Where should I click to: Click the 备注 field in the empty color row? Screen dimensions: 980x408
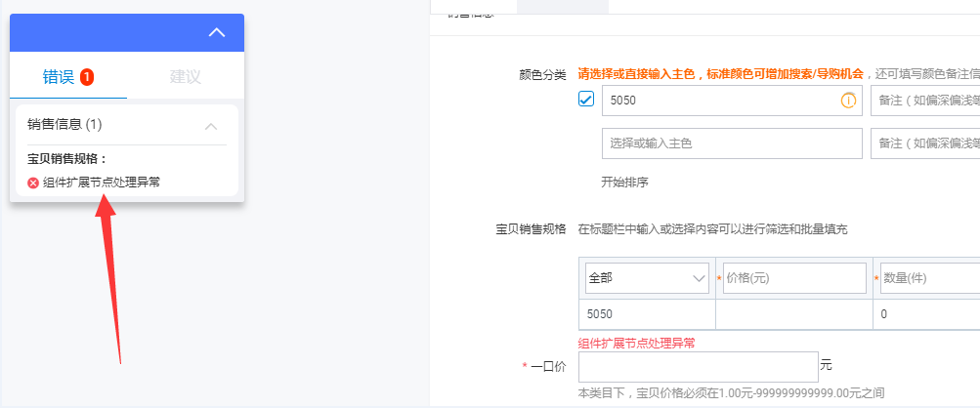click(x=925, y=143)
